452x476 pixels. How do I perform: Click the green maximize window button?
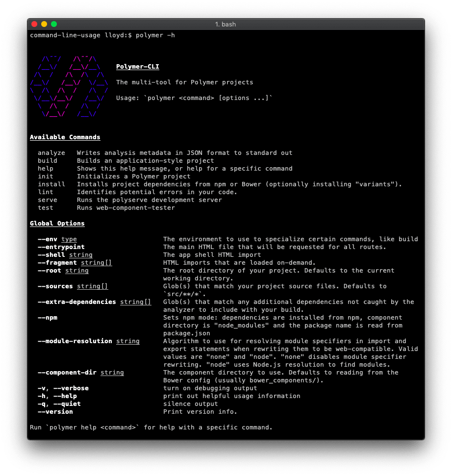[54, 24]
